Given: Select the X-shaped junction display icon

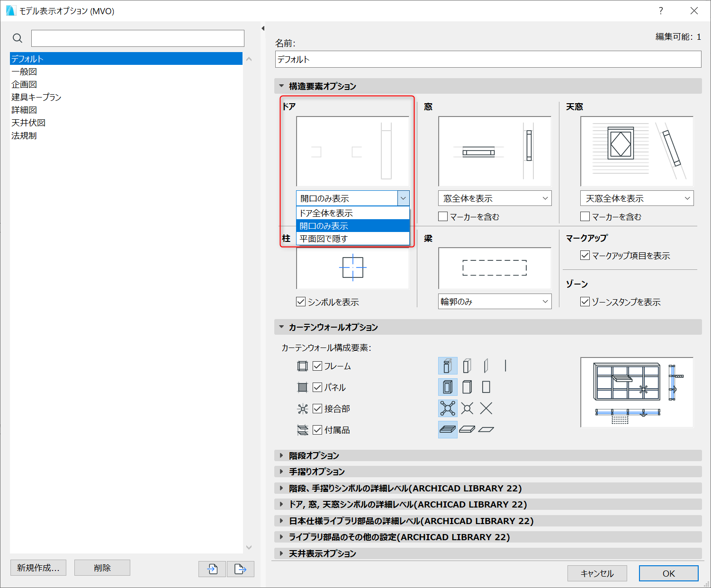Looking at the screenshot, I should click(486, 408).
